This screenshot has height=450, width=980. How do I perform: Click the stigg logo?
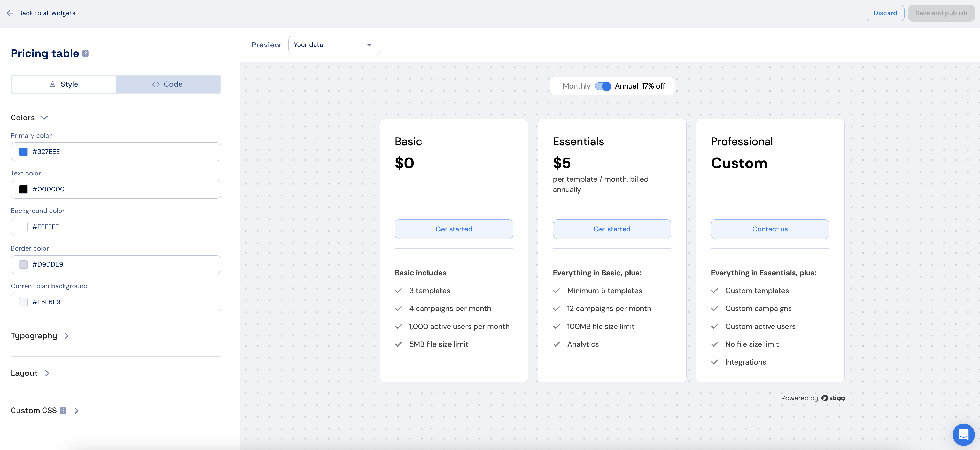click(x=833, y=398)
